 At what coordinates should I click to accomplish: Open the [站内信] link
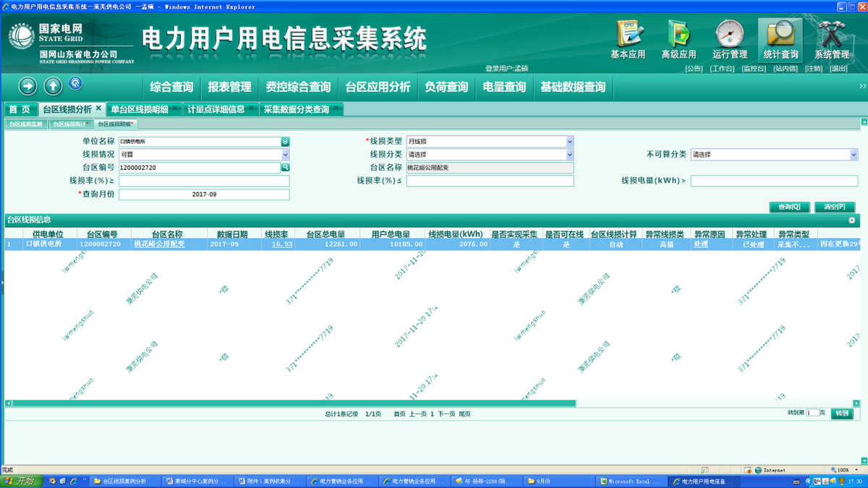[x=786, y=69]
